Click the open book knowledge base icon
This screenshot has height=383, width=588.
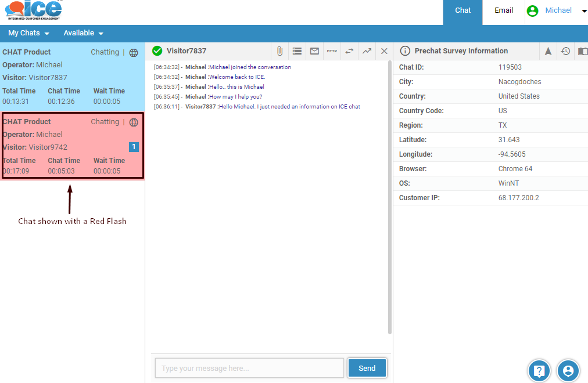click(x=582, y=51)
